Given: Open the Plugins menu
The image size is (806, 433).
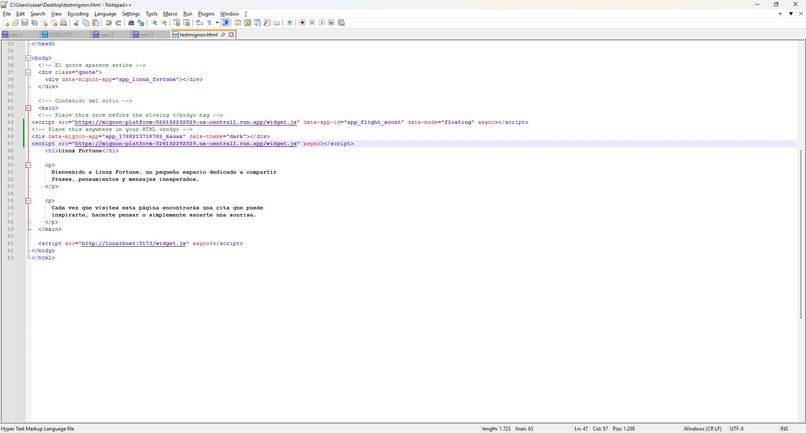Looking at the screenshot, I should pyautogui.click(x=206, y=14).
